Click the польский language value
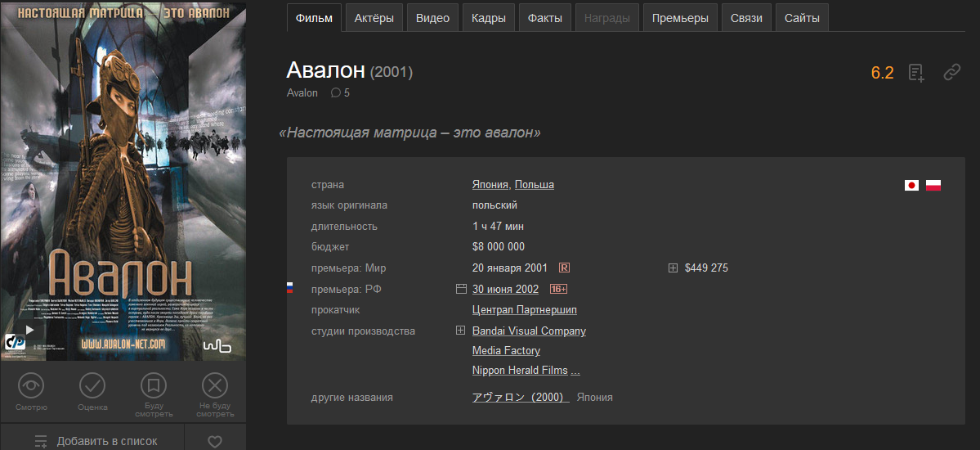The image size is (980, 450). (495, 205)
